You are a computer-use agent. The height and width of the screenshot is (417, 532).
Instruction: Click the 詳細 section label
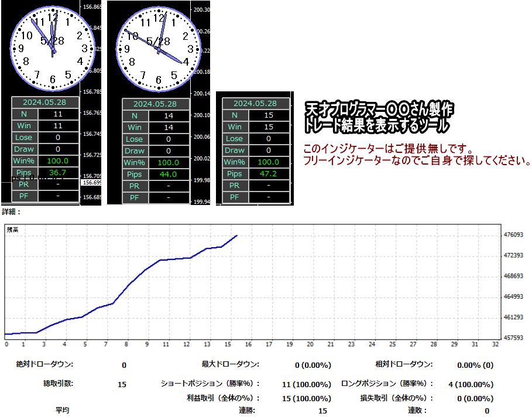12,212
